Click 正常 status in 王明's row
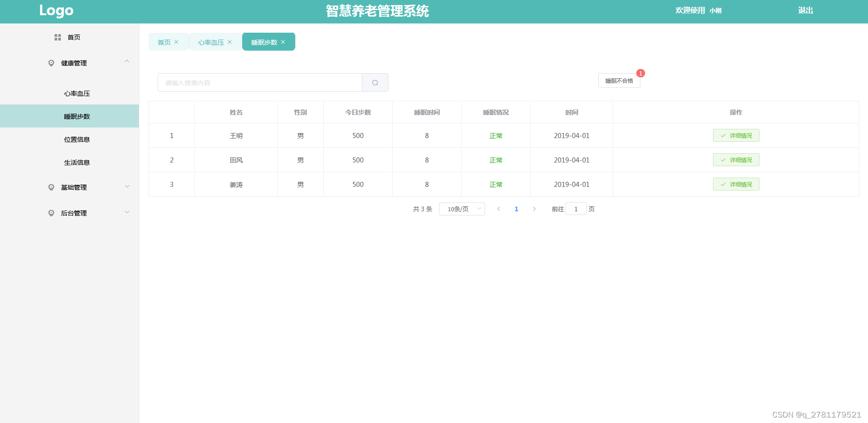The height and width of the screenshot is (423, 868). (x=496, y=136)
